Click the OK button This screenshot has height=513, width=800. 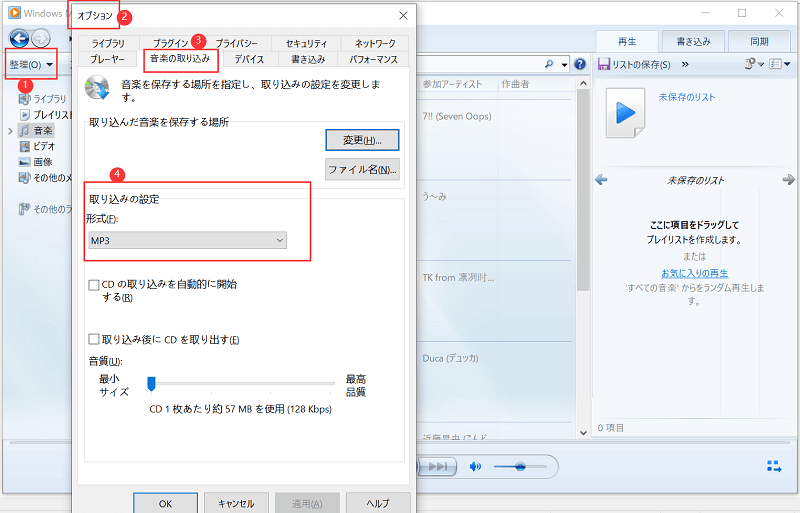[x=165, y=503]
